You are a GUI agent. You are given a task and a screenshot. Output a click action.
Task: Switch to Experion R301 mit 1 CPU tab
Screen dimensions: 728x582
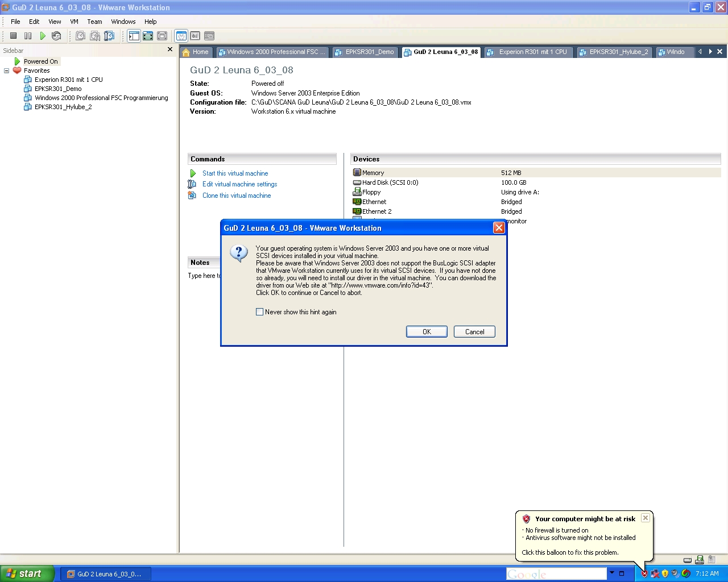pos(528,52)
